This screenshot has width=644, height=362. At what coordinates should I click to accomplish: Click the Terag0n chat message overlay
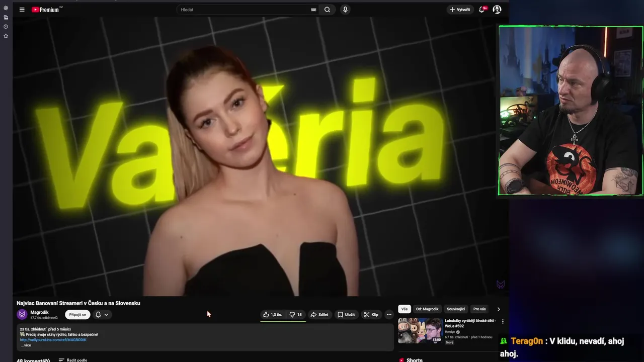(x=562, y=347)
